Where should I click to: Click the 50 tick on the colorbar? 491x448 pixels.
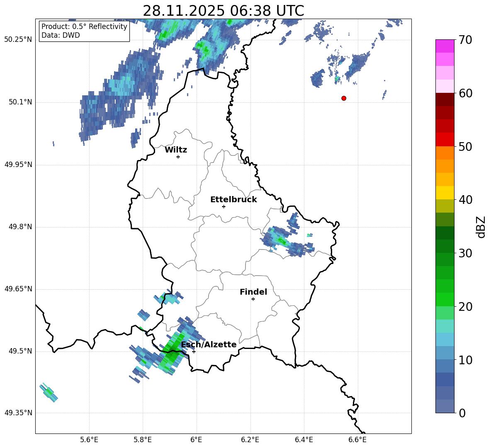pyautogui.click(x=465, y=146)
